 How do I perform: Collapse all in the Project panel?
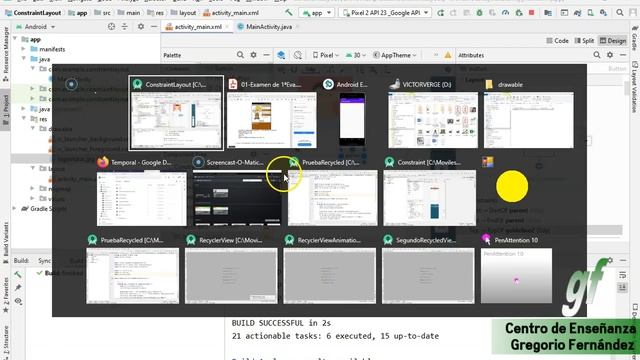[124, 27]
